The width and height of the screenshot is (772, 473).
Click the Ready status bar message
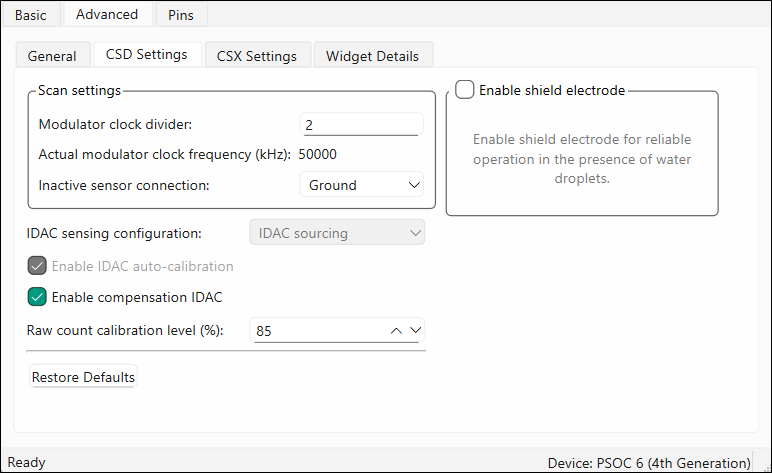[x=27, y=463]
